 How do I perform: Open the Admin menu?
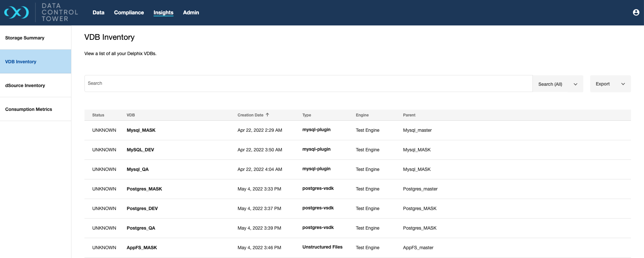click(x=191, y=12)
